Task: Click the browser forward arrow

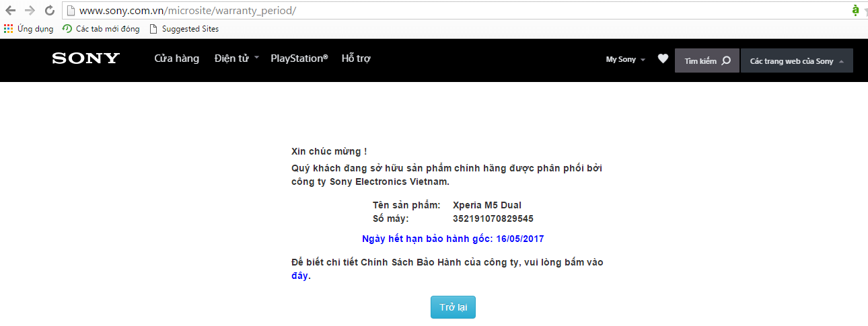Action: click(x=30, y=11)
